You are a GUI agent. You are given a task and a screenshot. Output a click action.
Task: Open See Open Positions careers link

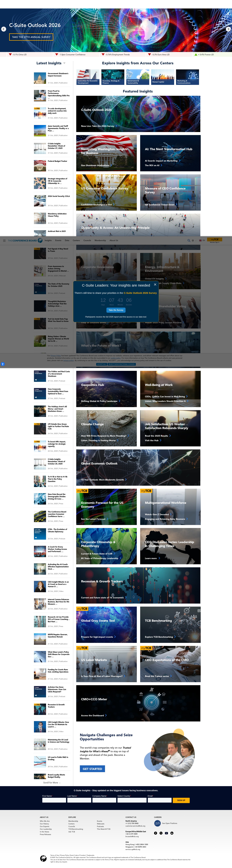tap(169, 823)
